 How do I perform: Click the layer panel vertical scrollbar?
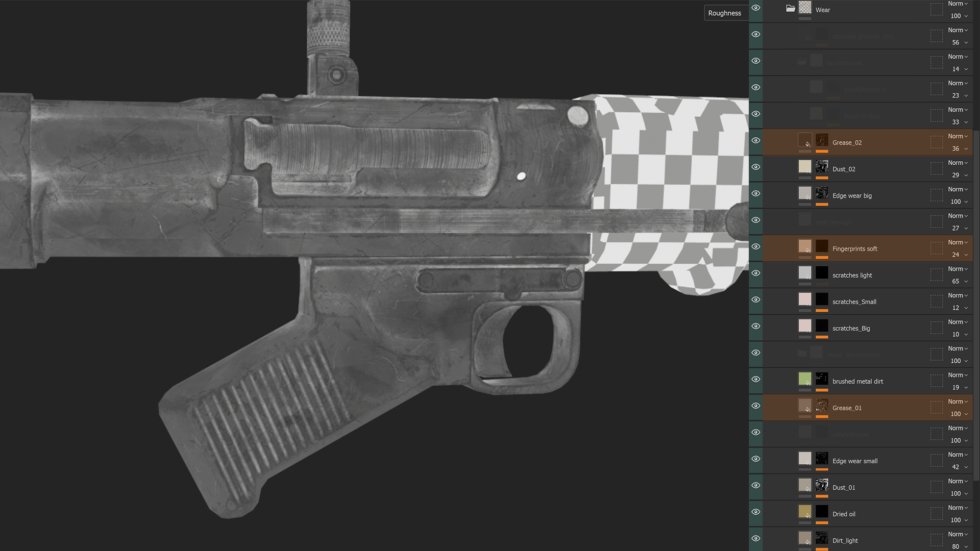[976, 306]
